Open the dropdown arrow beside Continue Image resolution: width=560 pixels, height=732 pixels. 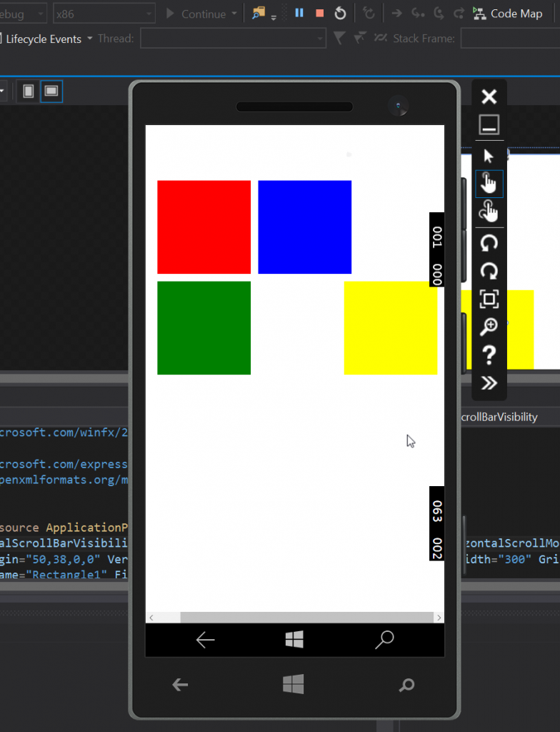point(234,14)
